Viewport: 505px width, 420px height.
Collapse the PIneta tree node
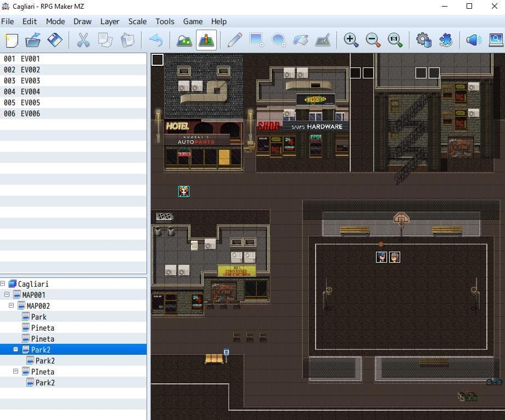(x=15, y=371)
